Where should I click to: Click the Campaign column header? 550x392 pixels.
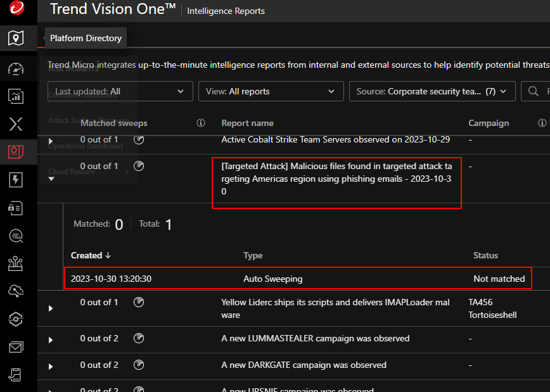coord(489,123)
